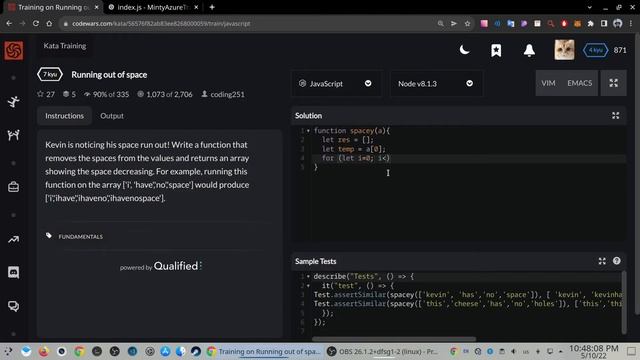Open the Discord chat sidebar icon

coord(13,272)
